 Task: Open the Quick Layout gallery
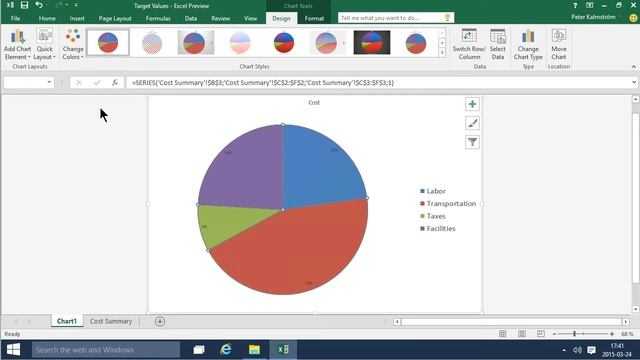[x=44, y=45]
